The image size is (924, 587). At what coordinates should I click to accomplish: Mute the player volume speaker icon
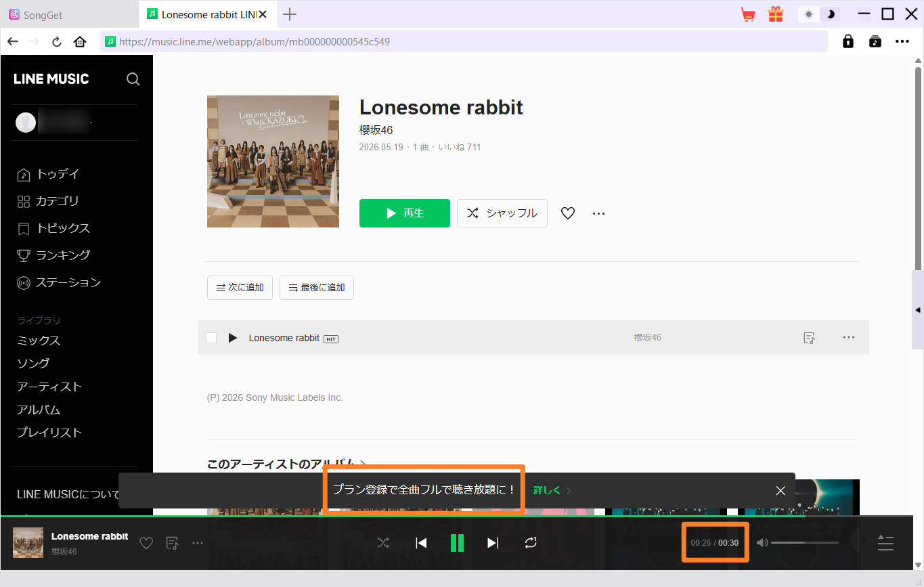762,543
